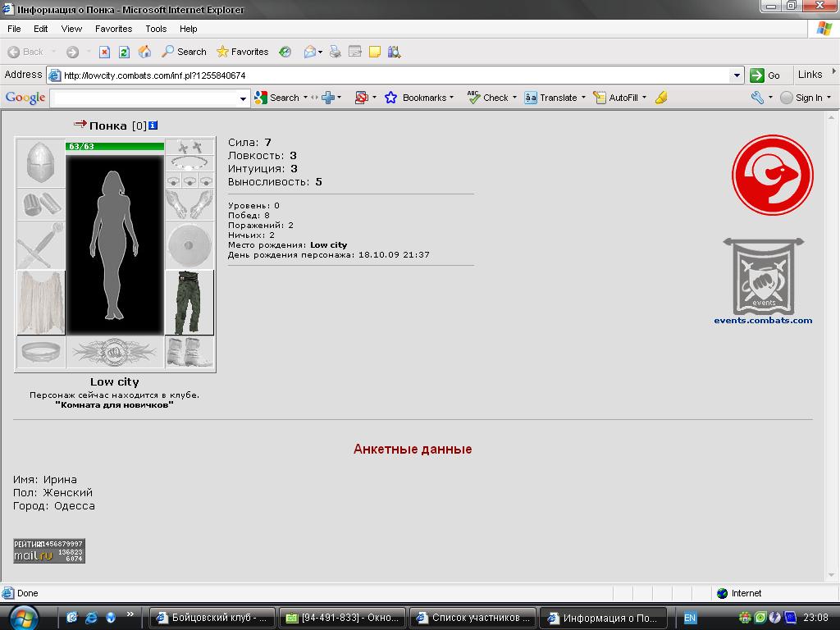The height and width of the screenshot is (630, 840).
Task: Open the red ram alignment emblem
Action: tap(773, 176)
